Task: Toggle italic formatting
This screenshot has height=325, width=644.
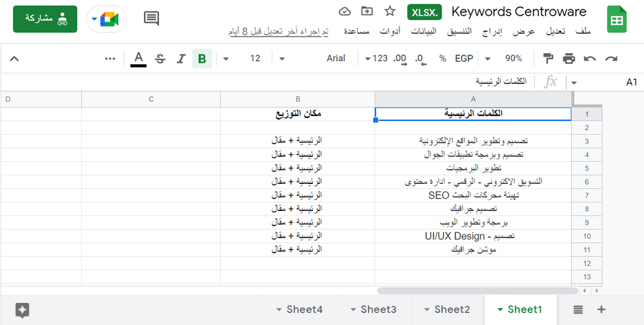Action: click(180, 59)
